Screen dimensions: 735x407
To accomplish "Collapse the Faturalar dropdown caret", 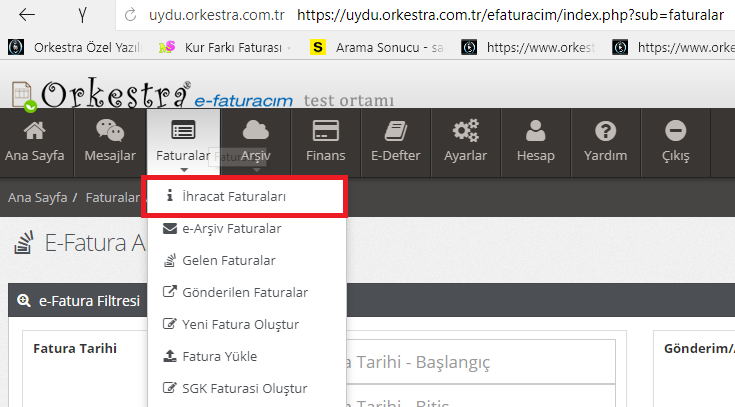I will click(184, 170).
